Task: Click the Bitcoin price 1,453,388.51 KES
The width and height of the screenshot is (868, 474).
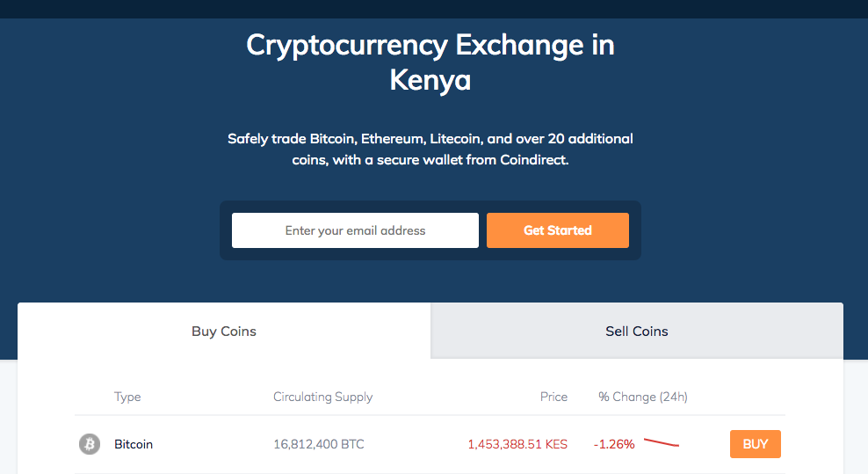Action: (x=517, y=444)
